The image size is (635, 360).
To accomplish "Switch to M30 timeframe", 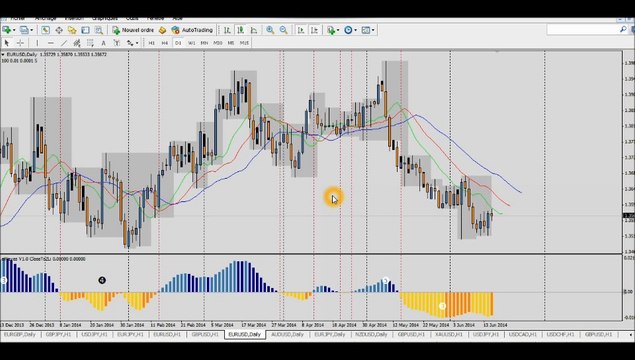I will (218, 43).
